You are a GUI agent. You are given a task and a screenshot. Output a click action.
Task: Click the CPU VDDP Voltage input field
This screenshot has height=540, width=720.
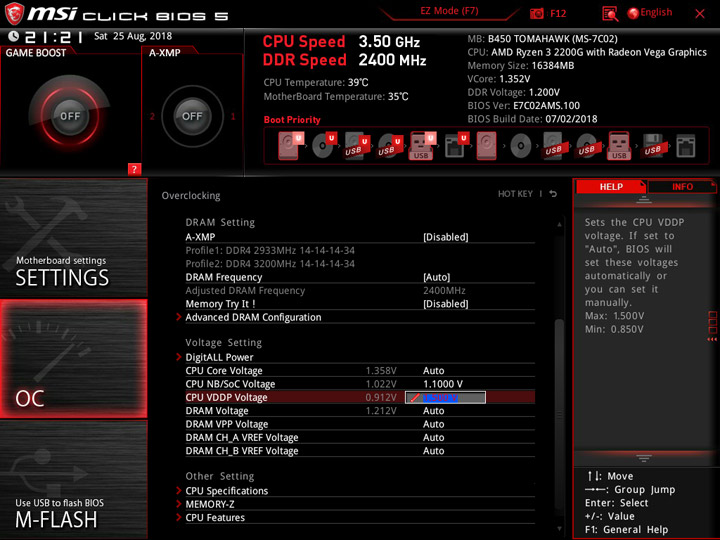point(445,398)
